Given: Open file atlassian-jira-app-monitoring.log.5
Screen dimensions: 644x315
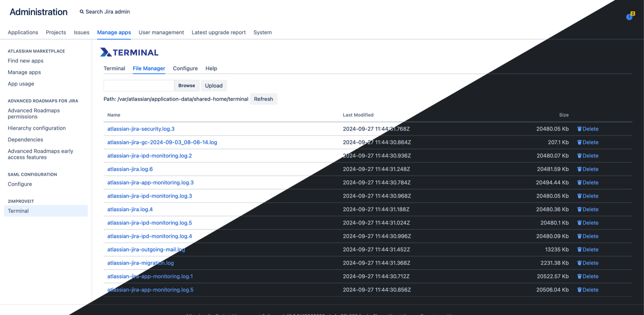Looking at the screenshot, I should [x=150, y=290].
